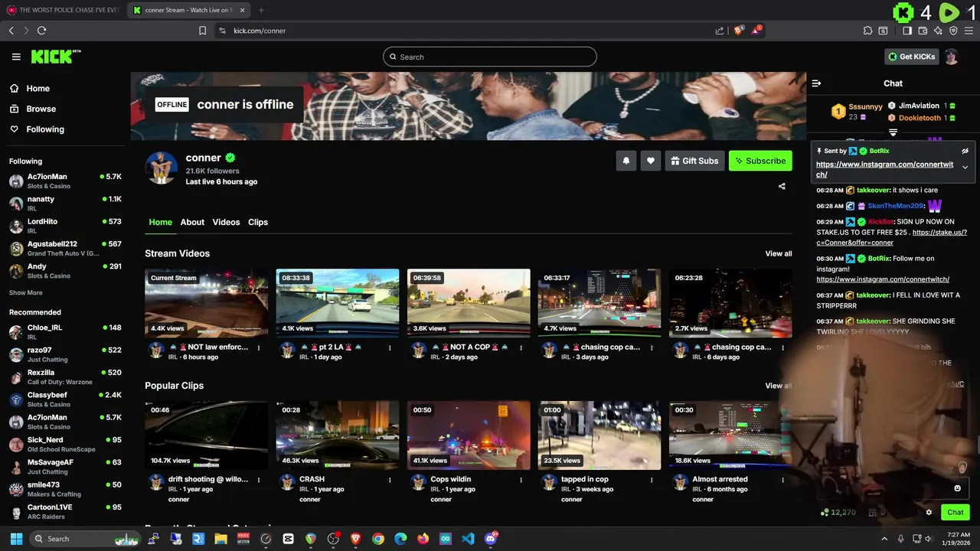The height and width of the screenshot is (551, 980).
Task: Expand followed channels with Show More
Action: point(25,293)
